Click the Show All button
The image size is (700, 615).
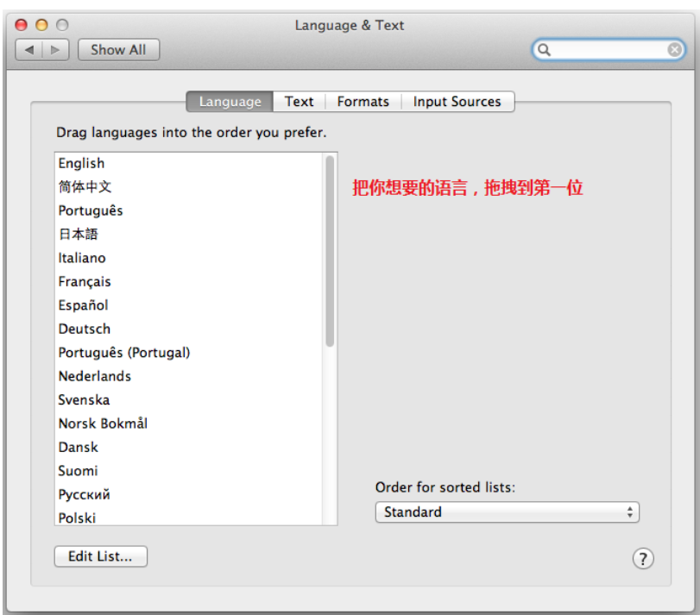[x=118, y=50]
